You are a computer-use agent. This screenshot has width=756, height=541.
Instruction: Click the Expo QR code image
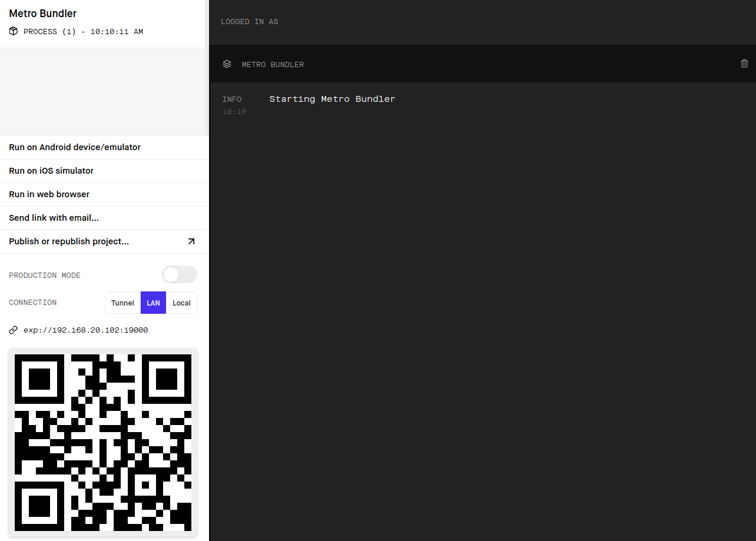(103, 443)
